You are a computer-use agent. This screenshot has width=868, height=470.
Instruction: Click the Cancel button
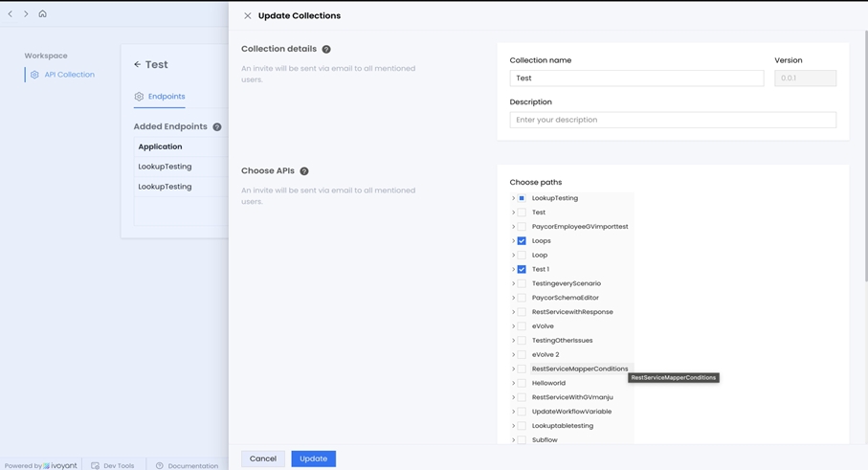pos(262,459)
